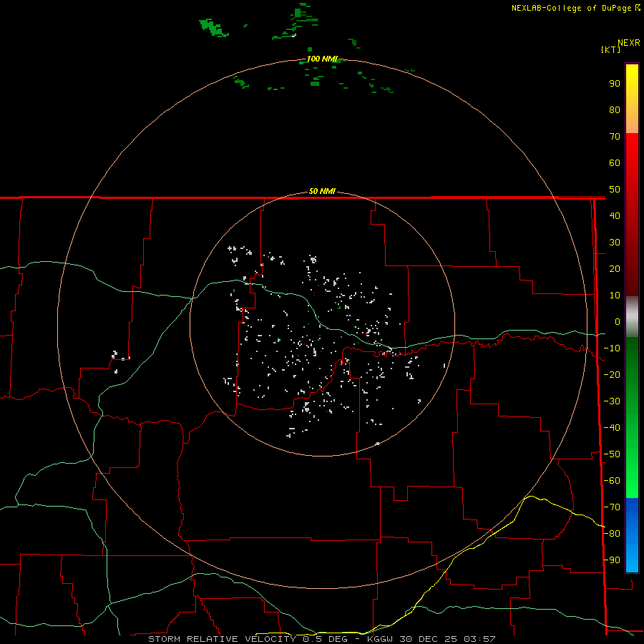Click the 20 value on the velocity scale
The height and width of the screenshot is (644, 644).
click(615, 269)
